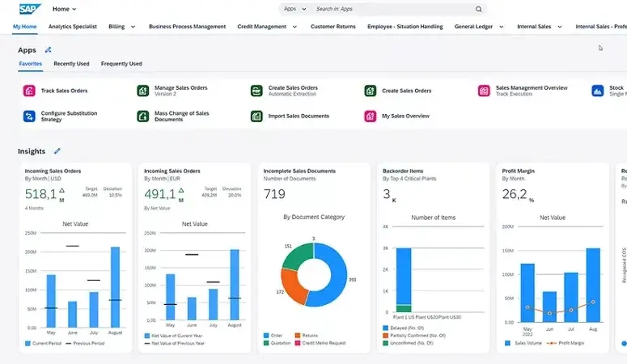Edit the Apps section via pencil icon
Image resolution: width=627 pixels, height=364 pixels.
pyautogui.click(x=48, y=50)
